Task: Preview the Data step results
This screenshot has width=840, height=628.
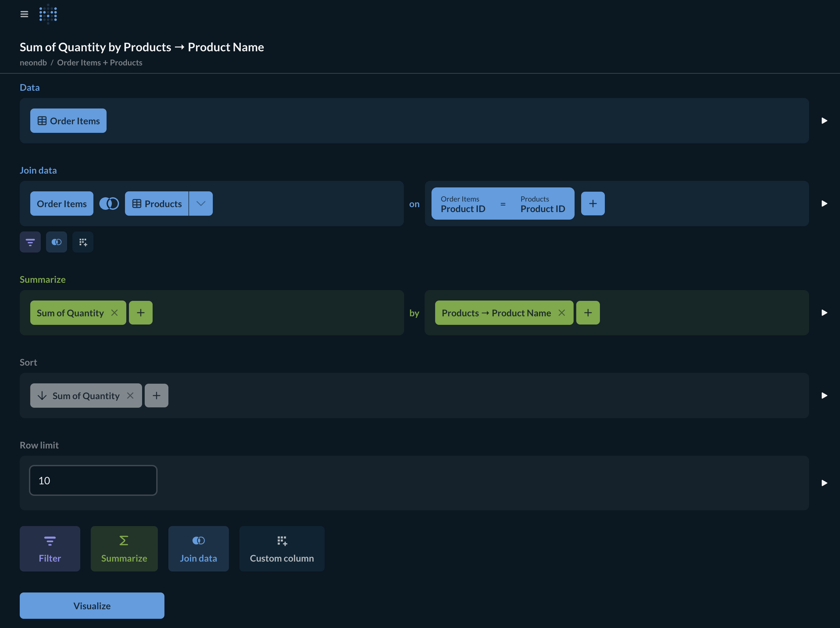Action: click(825, 121)
